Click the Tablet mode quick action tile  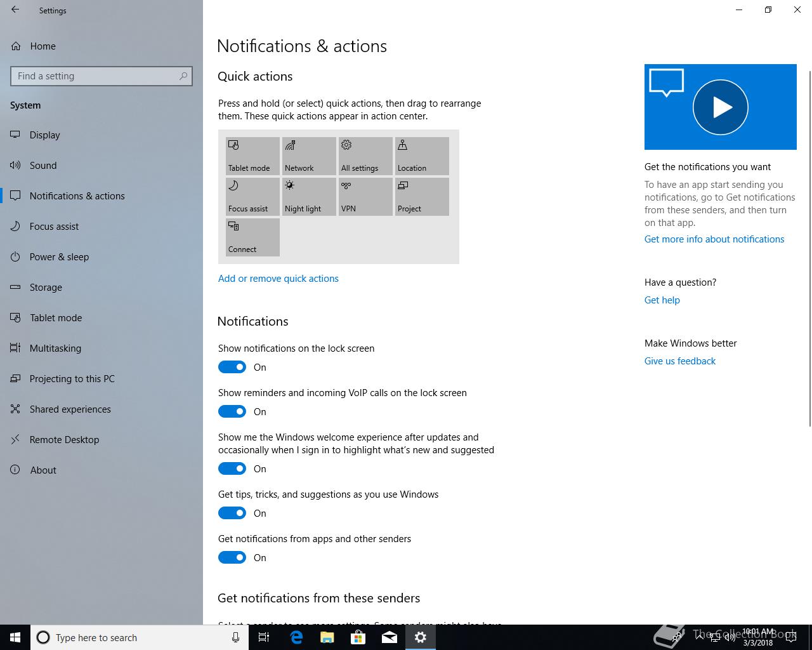252,156
